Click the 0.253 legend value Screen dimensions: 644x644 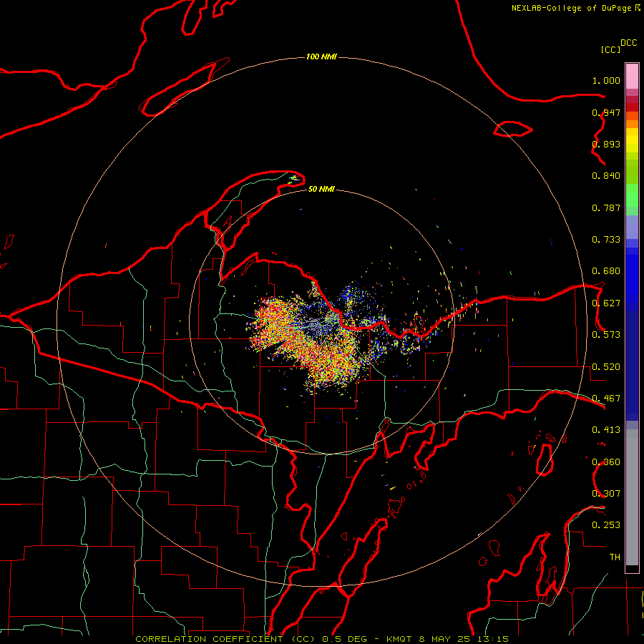coord(606,525)
